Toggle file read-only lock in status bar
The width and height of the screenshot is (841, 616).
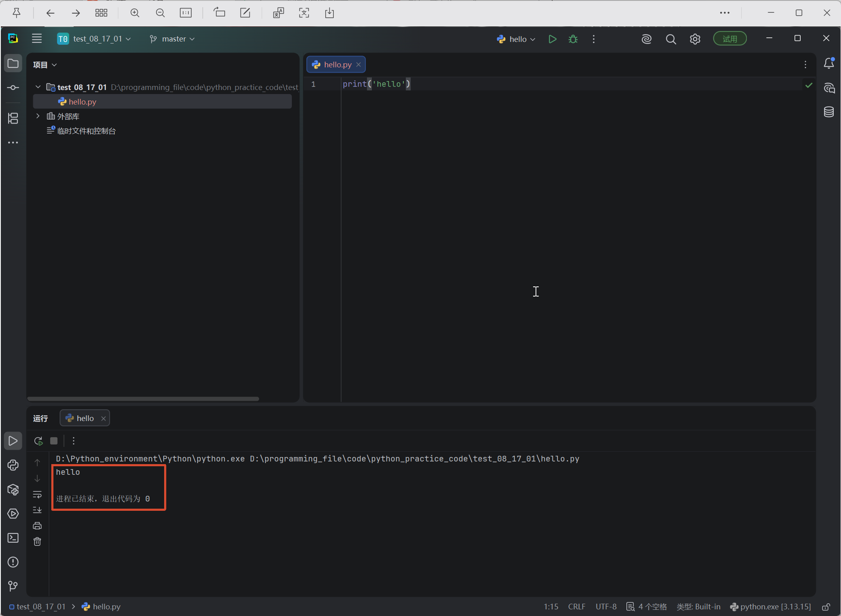(x=826, y=607)
